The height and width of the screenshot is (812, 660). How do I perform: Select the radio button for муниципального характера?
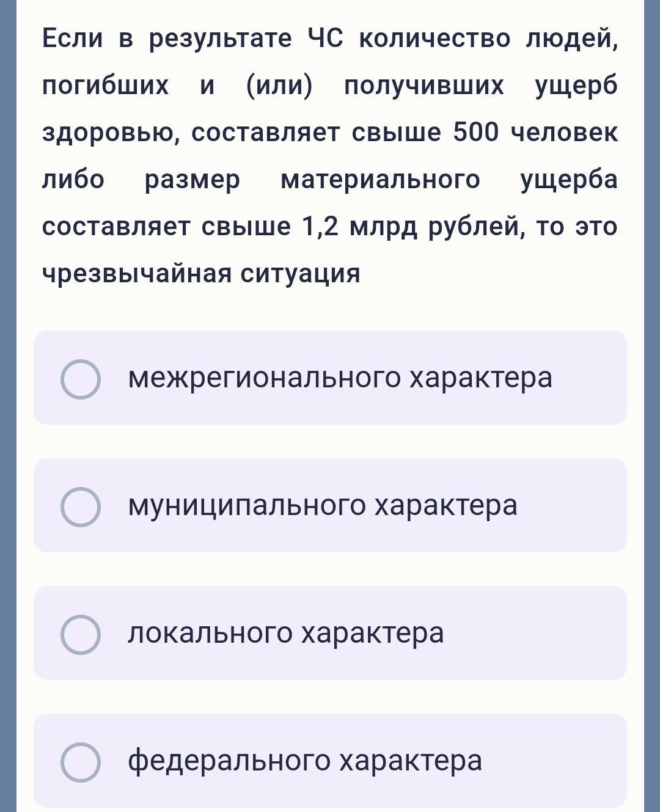80,507
